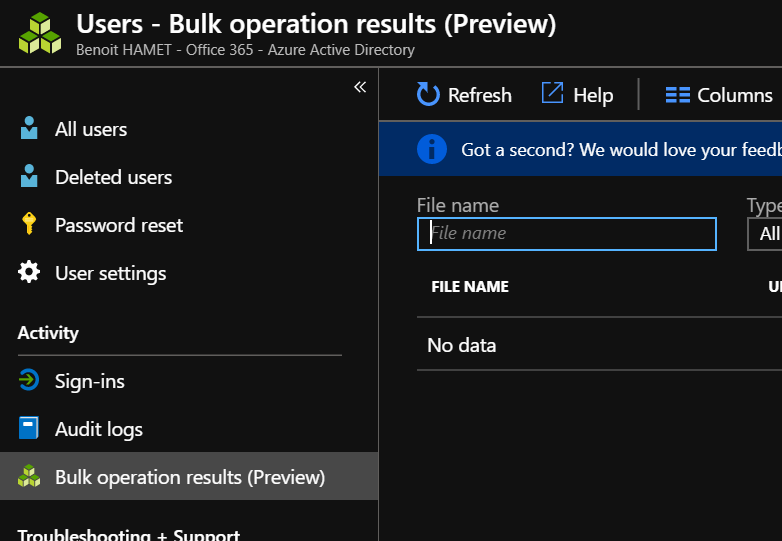Click the Password reset key icon
Viewport: 782px width, 541px height.
(x=29, y=225)
